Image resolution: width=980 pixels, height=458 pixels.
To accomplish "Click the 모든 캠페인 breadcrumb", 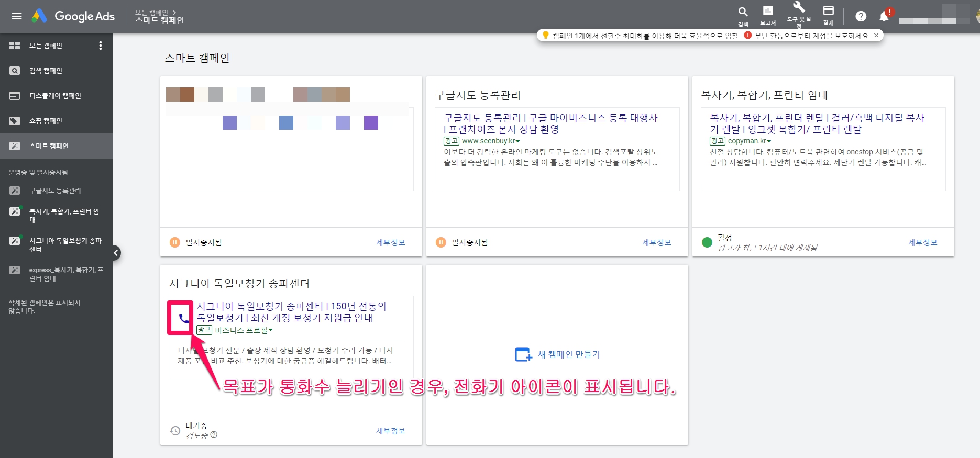I will 152,12.
